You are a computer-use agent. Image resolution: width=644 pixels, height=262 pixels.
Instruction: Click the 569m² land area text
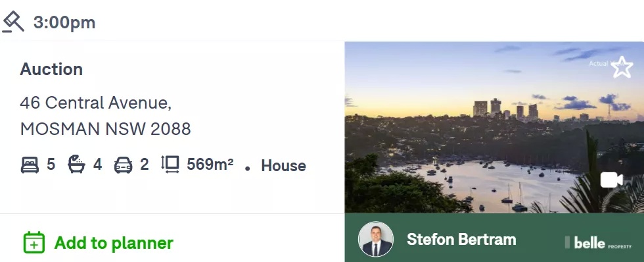[210, 165]
